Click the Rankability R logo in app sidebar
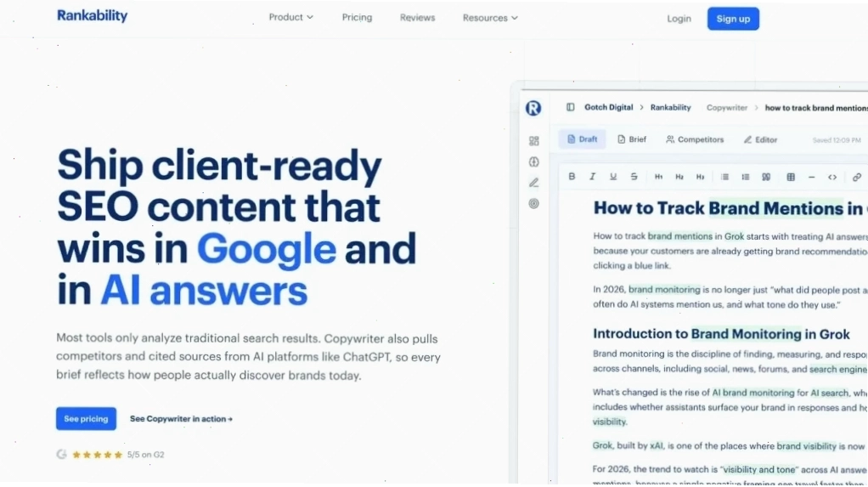This screenshot has width=868, height=487. [533, 108]
